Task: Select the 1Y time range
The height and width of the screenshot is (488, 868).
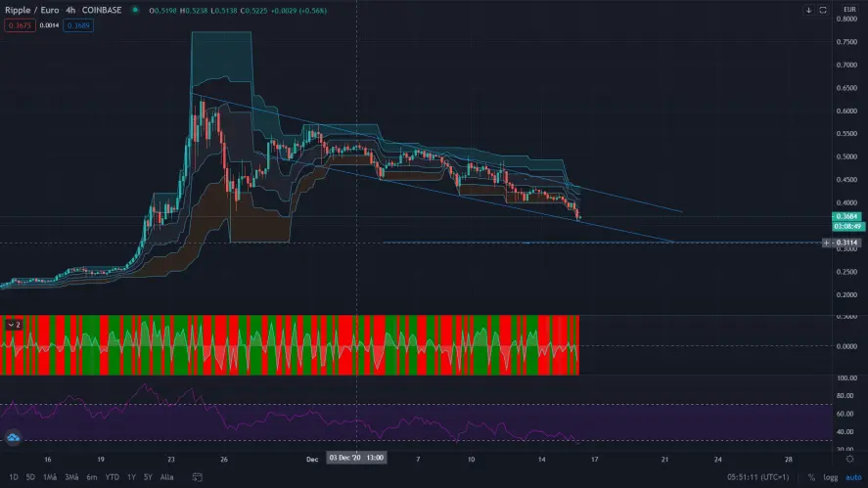Action: coord(131,477)
